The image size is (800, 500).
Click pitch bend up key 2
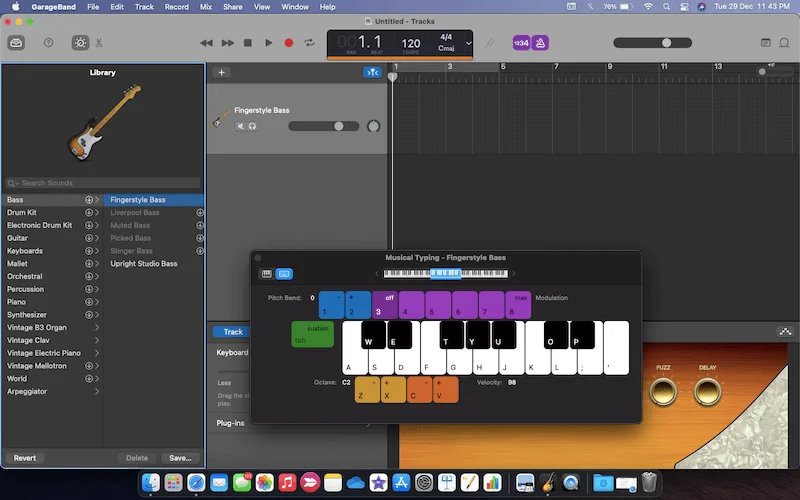pos(358,305)
